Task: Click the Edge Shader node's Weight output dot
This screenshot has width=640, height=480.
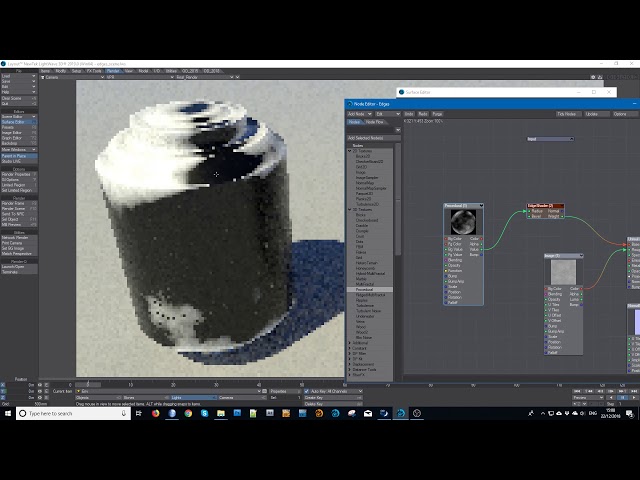Action: [562, 216]
